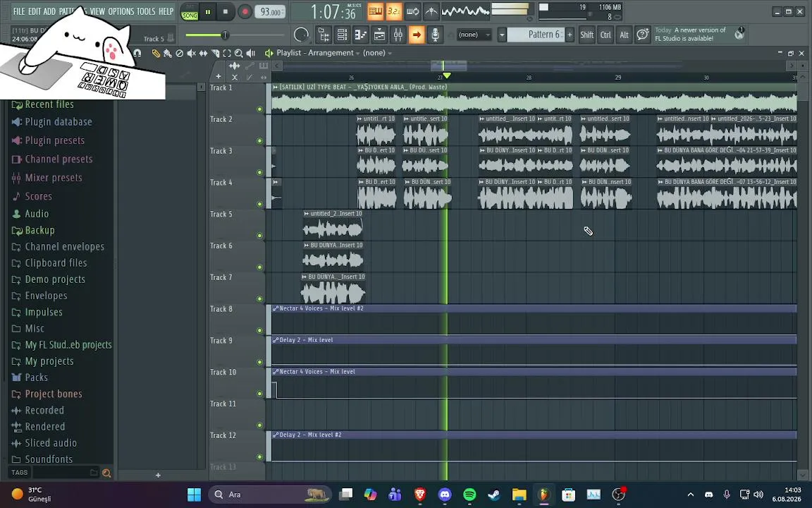Toggle the orange arrow step-edit button

pyautogui.click(x=417, y=35)
